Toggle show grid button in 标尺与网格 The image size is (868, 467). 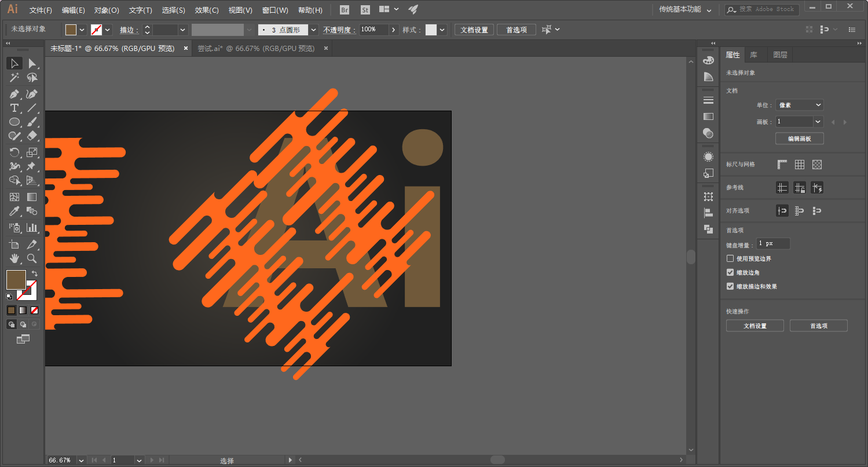tap(800, 165)
